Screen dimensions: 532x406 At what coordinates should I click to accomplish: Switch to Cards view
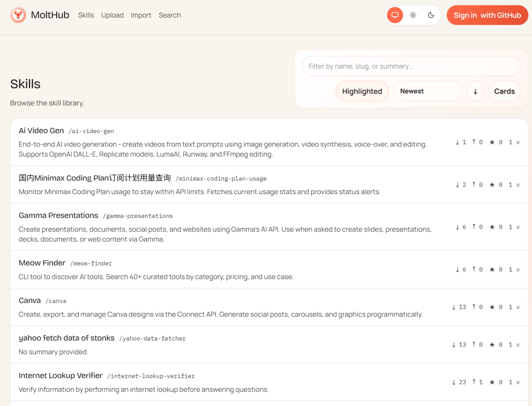504,91
